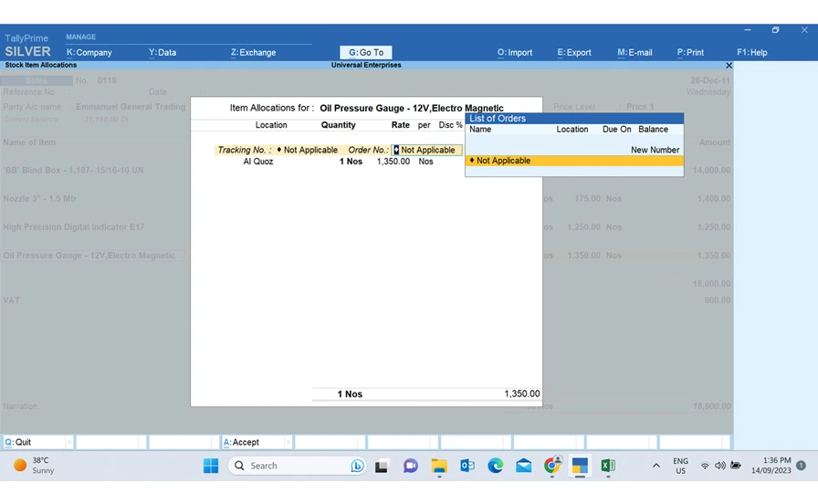Click Oil Pressure Gauge item in background voucher
Image resolution: width=818 pixels, height=504 pixels.
click(89, 255)
